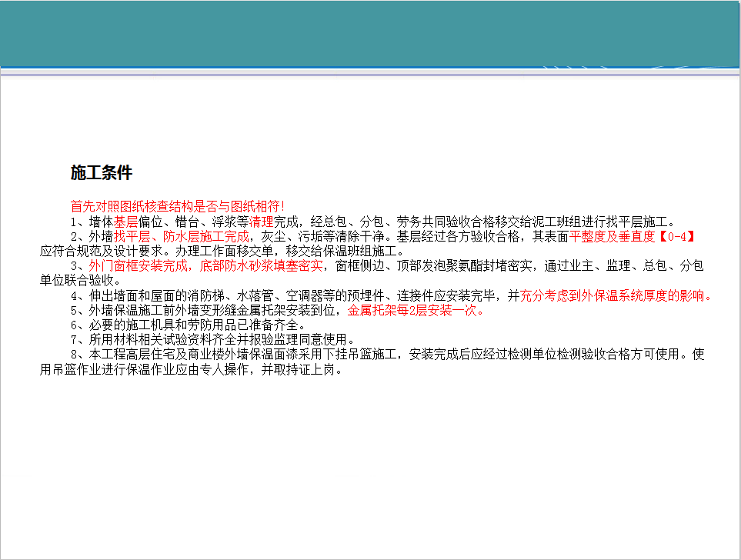The image size is (741, 560).
Task: Click the heading 施工条件
Action: click(x=101, y=172)
